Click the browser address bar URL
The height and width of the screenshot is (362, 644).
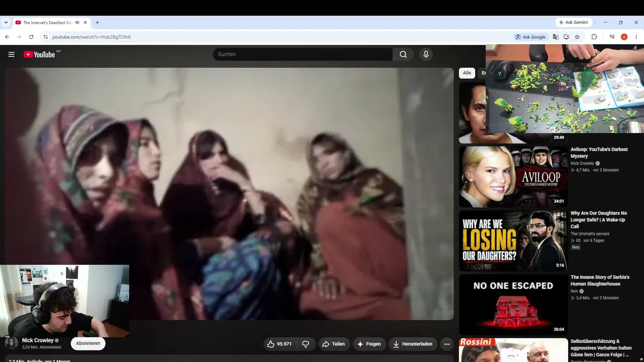92,37
